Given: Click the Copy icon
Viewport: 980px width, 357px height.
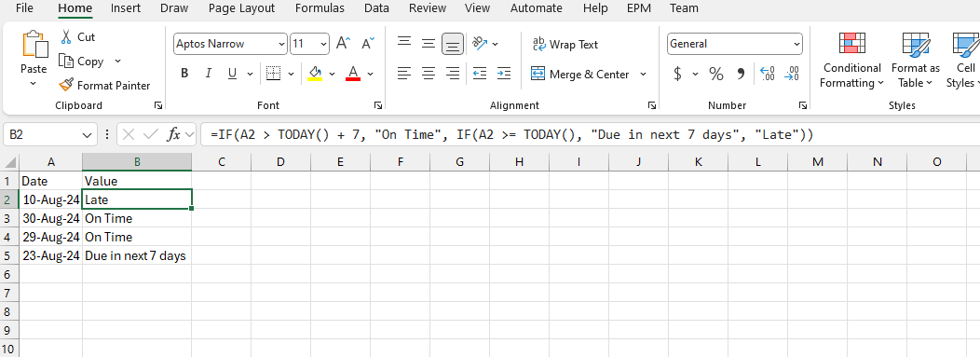Looking at the screenshot, I should click(x=65, y=62).
